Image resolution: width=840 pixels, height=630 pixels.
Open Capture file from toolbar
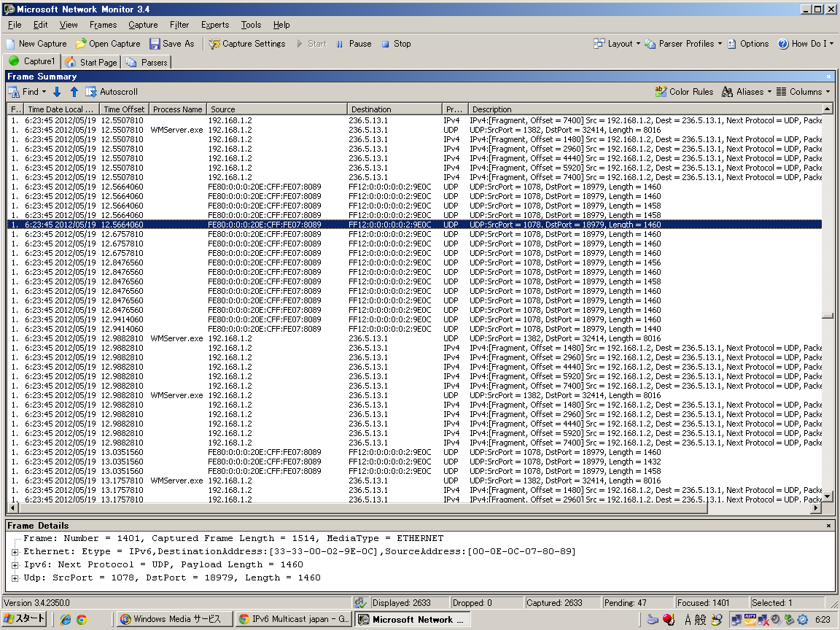pyautogui.click(x=108, y=44)
